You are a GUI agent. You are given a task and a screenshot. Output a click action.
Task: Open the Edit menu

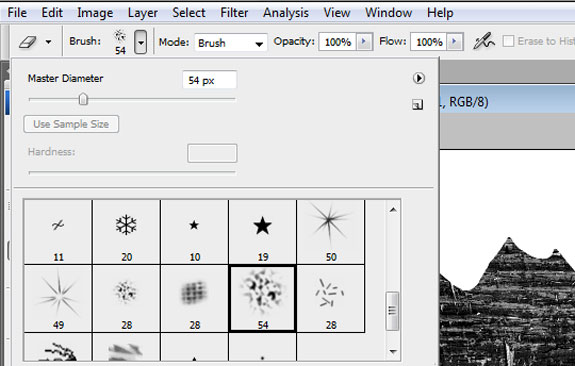pyautogui.click(x=52, y=13)
